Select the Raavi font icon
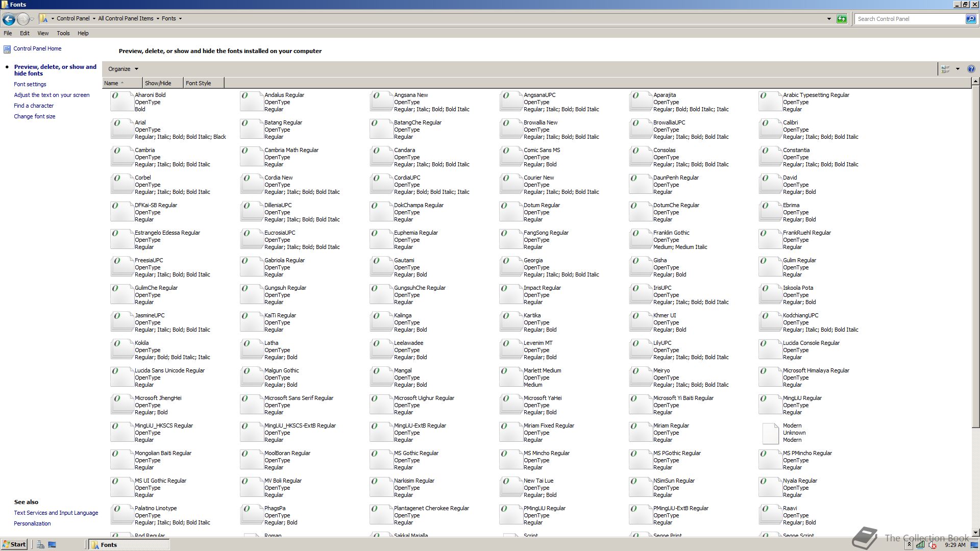 770,515
